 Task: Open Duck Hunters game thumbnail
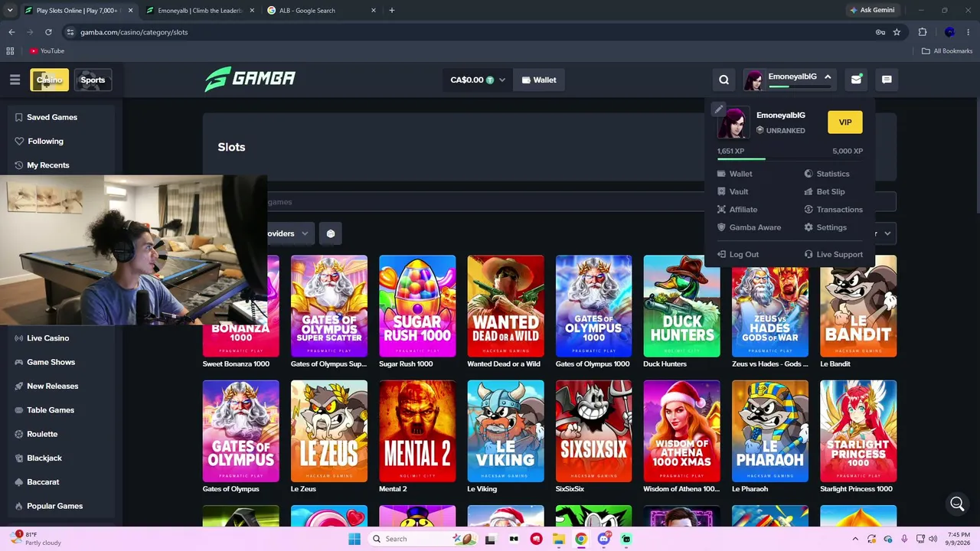[681, 306]
